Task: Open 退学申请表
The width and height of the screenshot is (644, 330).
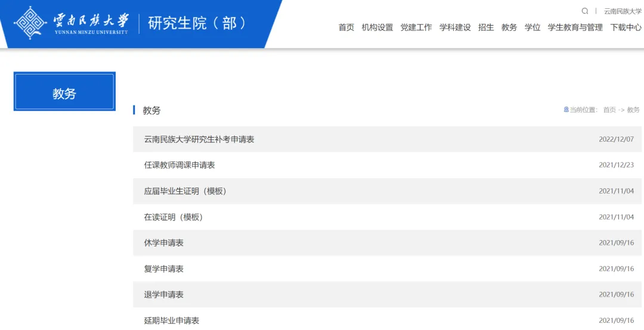Action: (x=164, y=294)
